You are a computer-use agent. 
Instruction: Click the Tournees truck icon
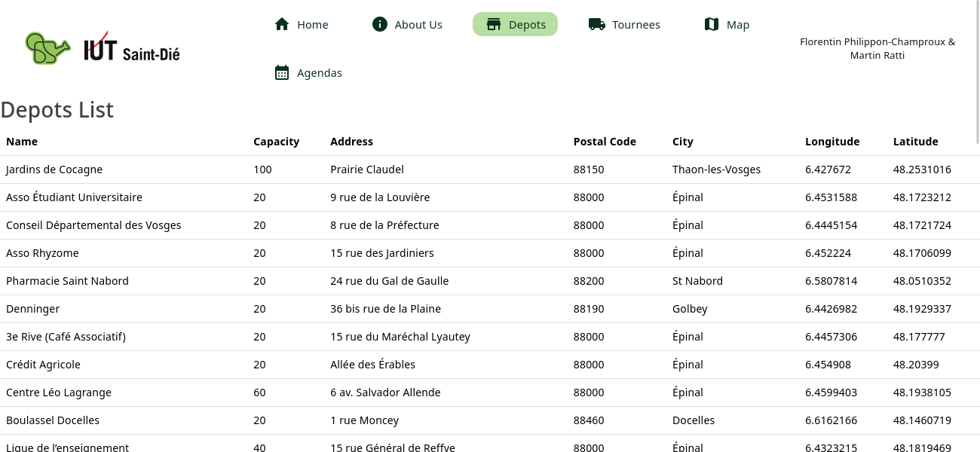tap(597, 24)
